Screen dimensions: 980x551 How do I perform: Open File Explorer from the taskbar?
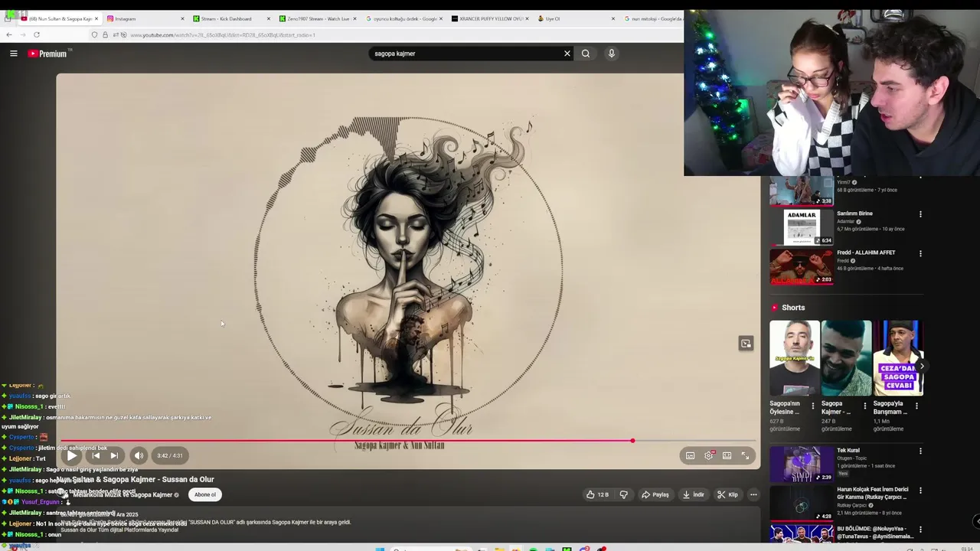[x=498, y=549]
